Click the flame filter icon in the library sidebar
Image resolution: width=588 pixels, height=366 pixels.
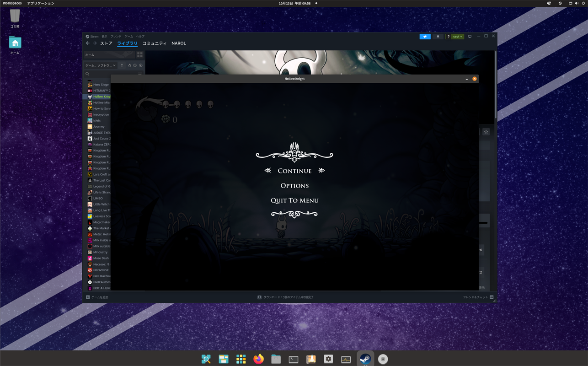129,65
